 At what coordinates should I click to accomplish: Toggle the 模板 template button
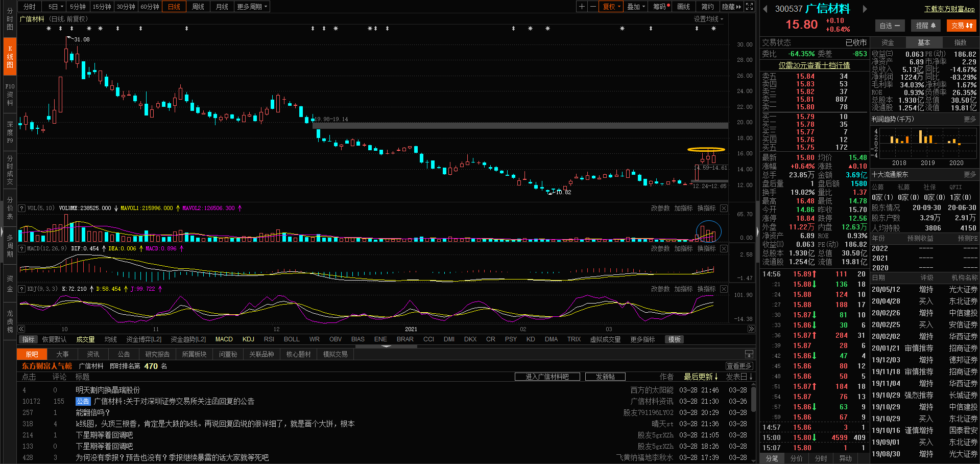(674, 339)
